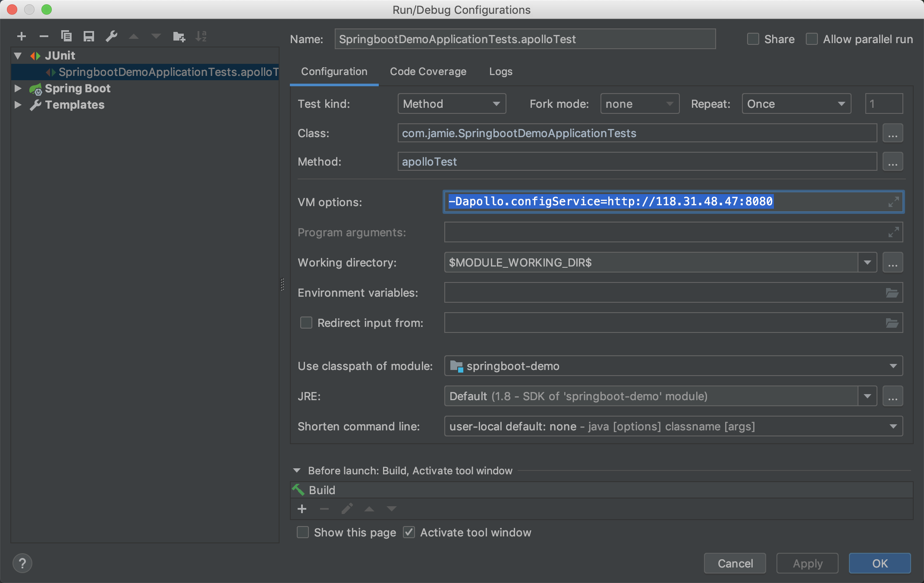Screen dimensions: 924x583
Task: Enable Allow parallel run
Action: 812,39
